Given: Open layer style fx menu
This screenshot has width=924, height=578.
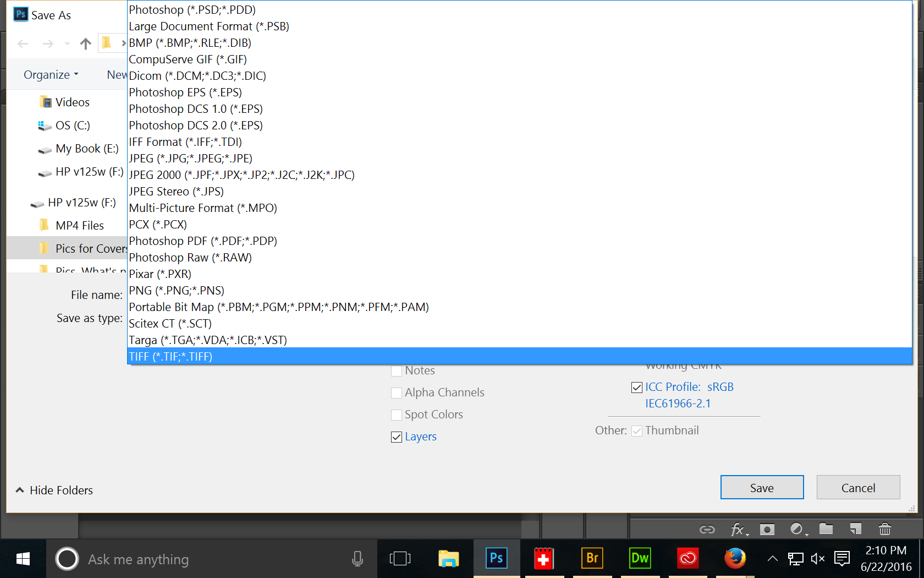Looking at the screenshot, I should point(739,530).
